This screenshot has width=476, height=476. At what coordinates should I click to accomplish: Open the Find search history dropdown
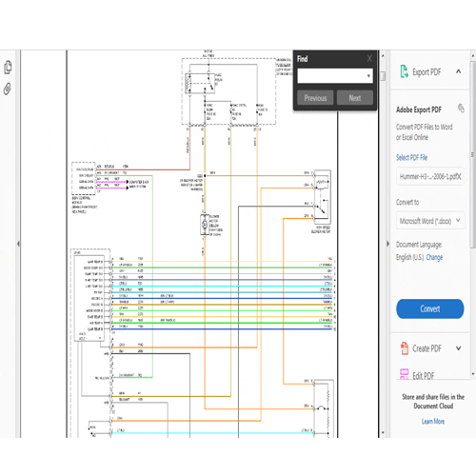click(368, 76)
